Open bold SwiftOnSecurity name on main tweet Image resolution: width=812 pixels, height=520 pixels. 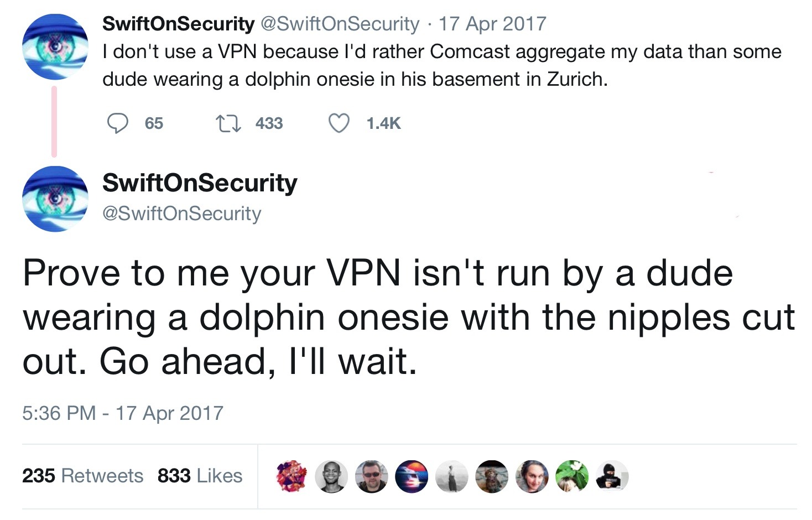click(x=200, y=183)
